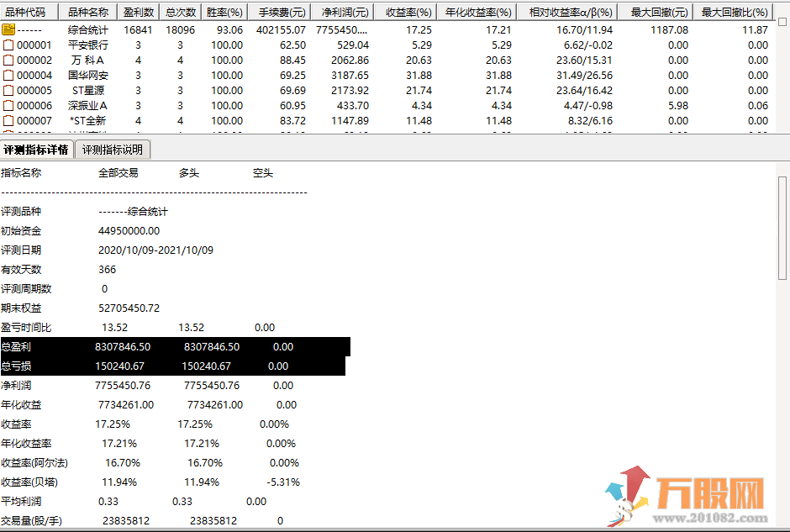Viewport: 790px width, 532px height.
Task: Select the 万 科A stock name
Action: point(87,61)
